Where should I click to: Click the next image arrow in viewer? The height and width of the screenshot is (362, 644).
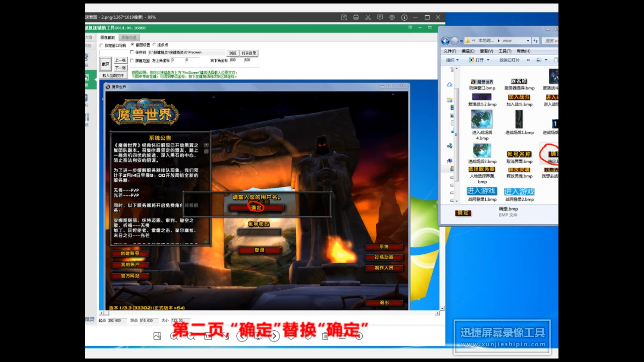point(275,336)
